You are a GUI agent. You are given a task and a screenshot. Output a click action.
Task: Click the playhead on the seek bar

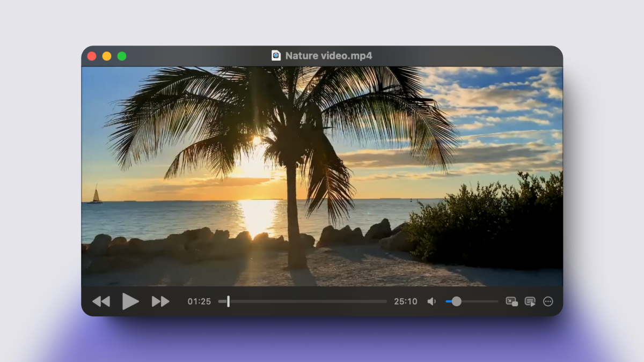(x=228, y=301)
